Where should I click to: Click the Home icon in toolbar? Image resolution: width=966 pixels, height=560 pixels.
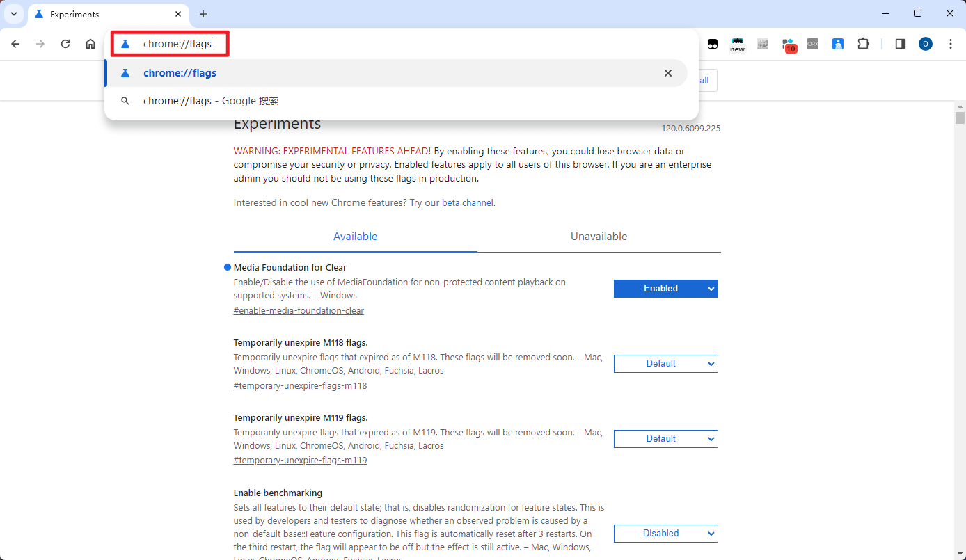90,44
